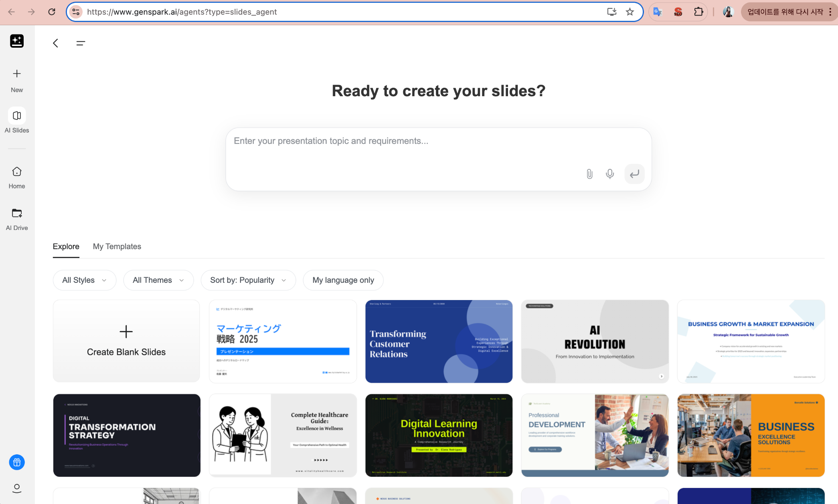Expand Sort by: Popularity dropdown
The image size is (838, 504).
248,280
